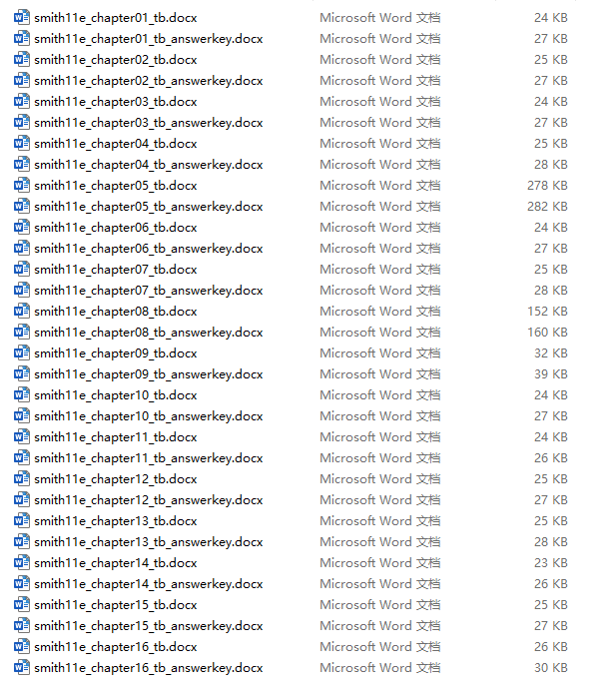Select file name smith11e_chapter06_tb_answerkey.docx
Viewport: 616px width, 696px height.
(x=148, y=249)
